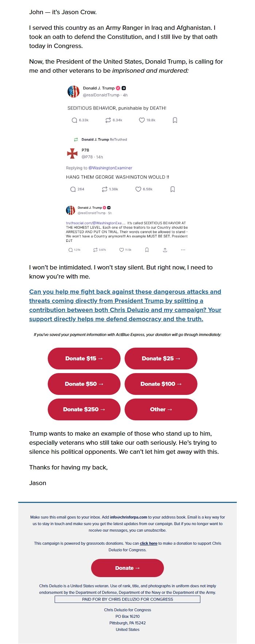Click the underlined split-contribution appeal link
The image size is (255, 644).
point(125,305)
